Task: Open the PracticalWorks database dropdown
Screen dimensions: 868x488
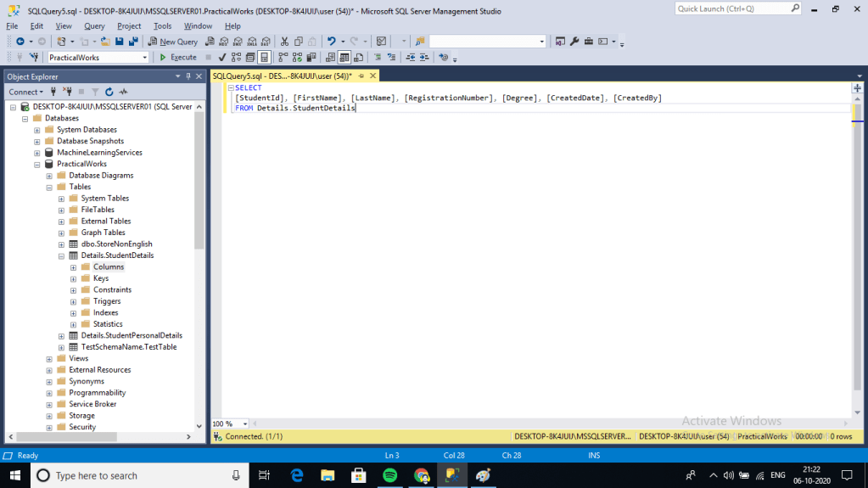Action: tap(143, 58)
